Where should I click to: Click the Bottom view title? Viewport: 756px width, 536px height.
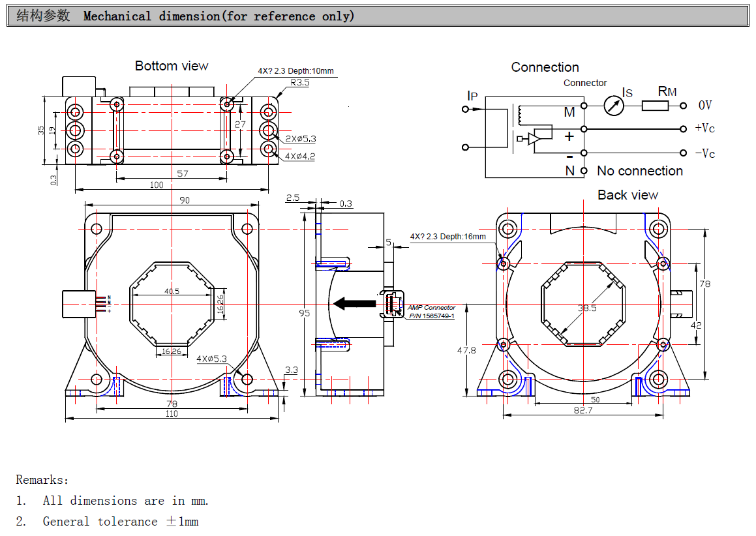click(x=172, y=66)
